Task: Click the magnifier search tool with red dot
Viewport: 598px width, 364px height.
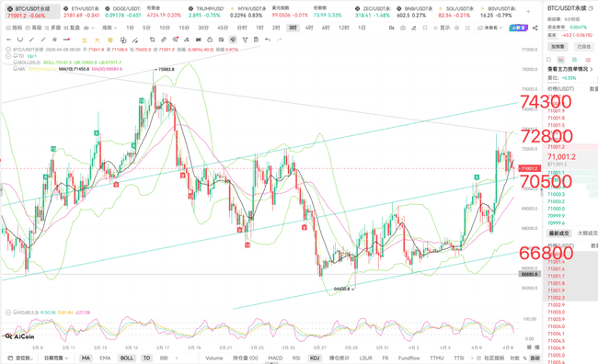Action: [176, 40]
